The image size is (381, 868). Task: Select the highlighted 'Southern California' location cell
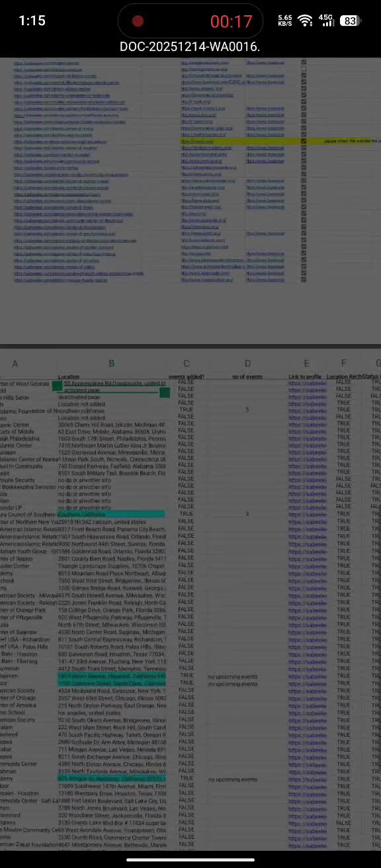111,514
